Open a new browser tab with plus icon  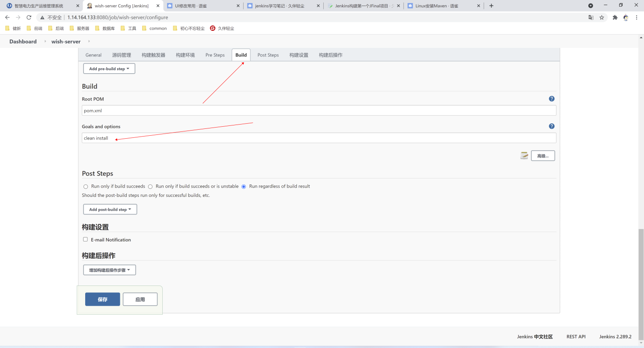coord(491,6)
